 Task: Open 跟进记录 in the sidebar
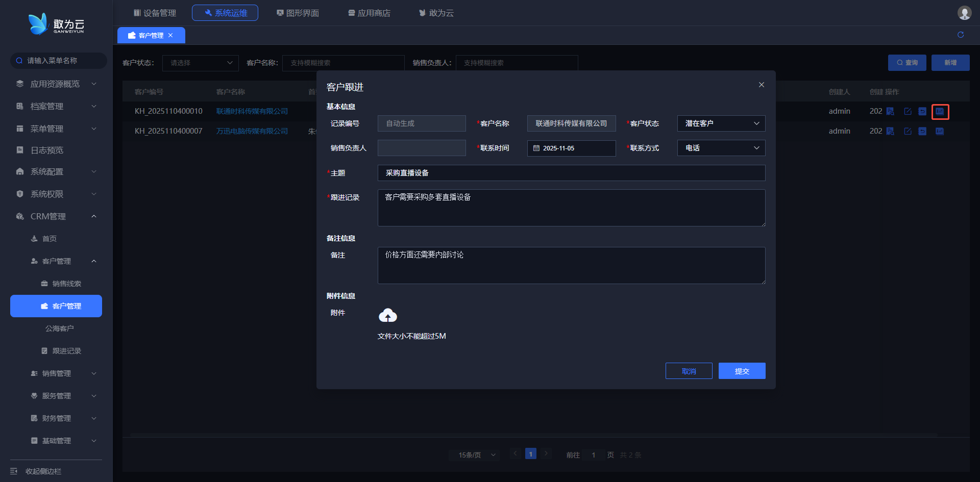pos(66,351)
